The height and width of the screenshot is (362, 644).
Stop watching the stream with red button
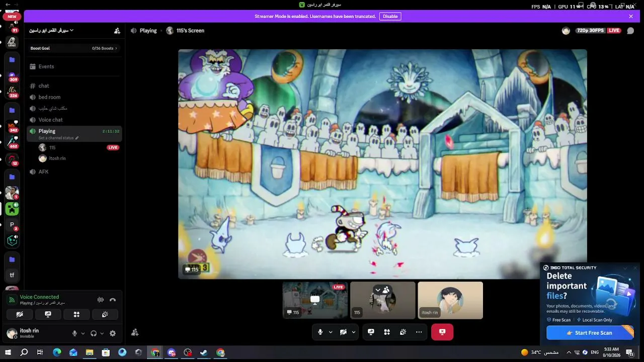[x=442, y=332]
